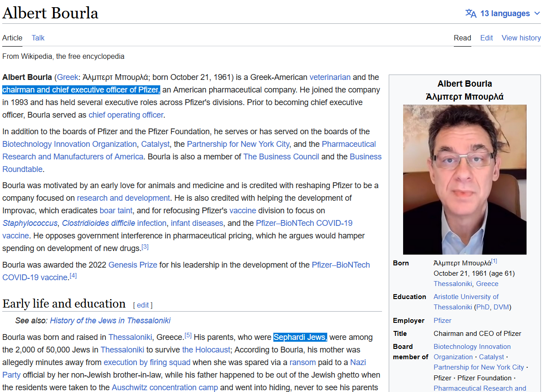Open the veterinarian link
The height and width of the screenshot is (392, 549).
(330, 77)
